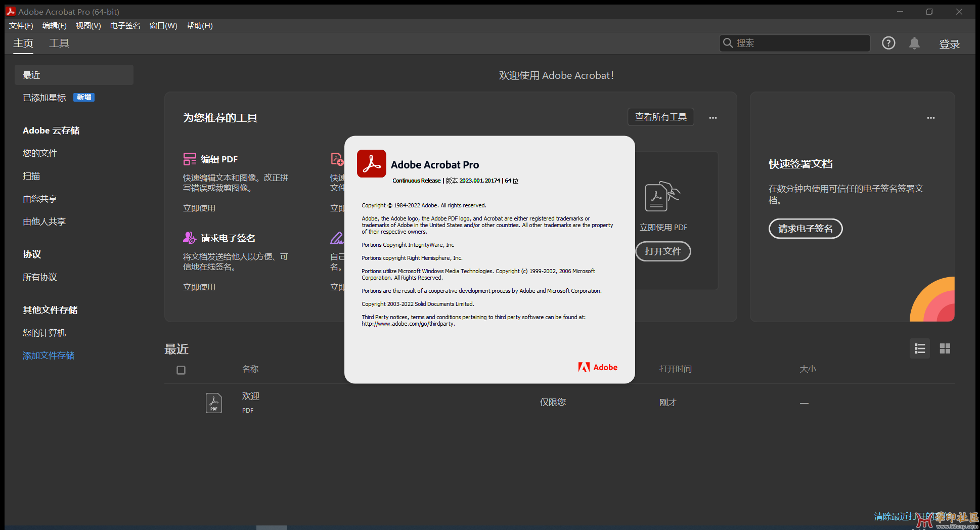980x530 pixels.
Task: Switch recent files to grid view
Action: (945, 348)
